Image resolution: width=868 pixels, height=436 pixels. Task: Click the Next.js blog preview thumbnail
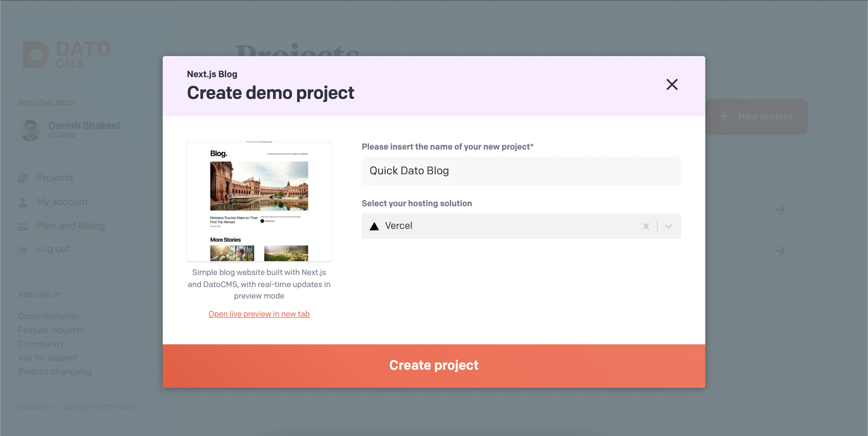click(x=259, y=201)
